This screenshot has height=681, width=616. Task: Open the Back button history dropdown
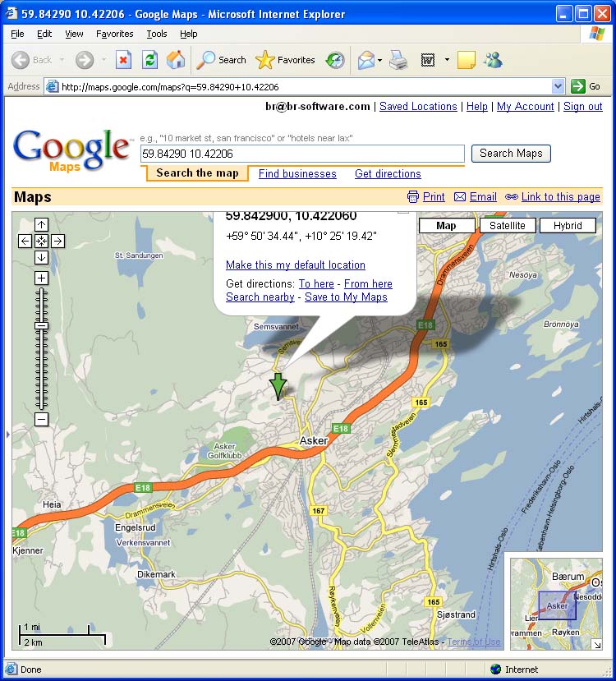[62, 60]
